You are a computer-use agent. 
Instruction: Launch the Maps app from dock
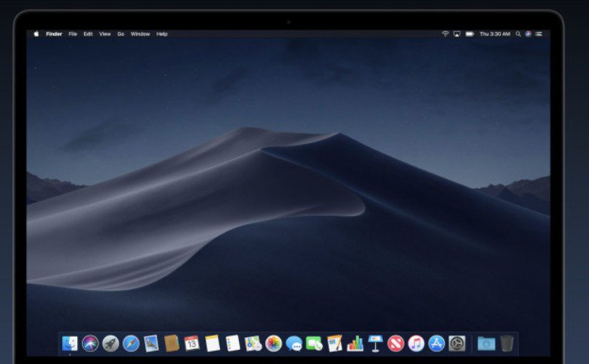point(253,344)
